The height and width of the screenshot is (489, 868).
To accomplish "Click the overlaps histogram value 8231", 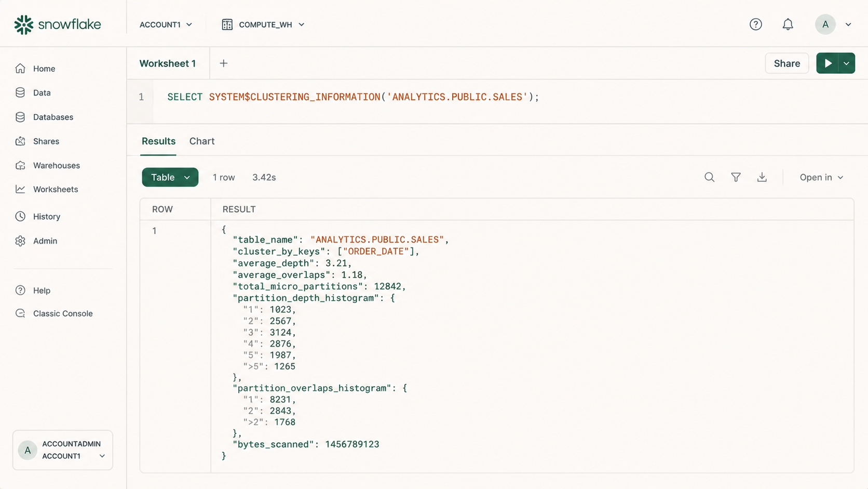I will [280, 400].
